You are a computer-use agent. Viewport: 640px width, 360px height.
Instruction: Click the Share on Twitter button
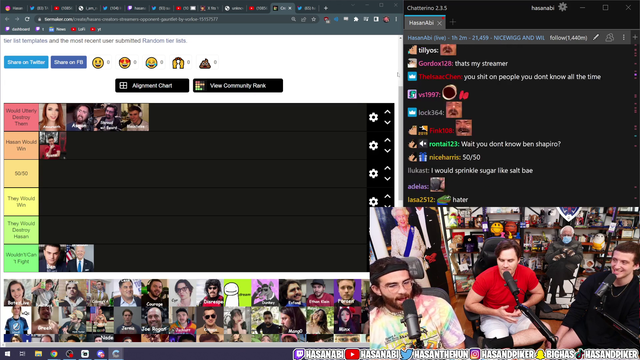coord(26,62)
